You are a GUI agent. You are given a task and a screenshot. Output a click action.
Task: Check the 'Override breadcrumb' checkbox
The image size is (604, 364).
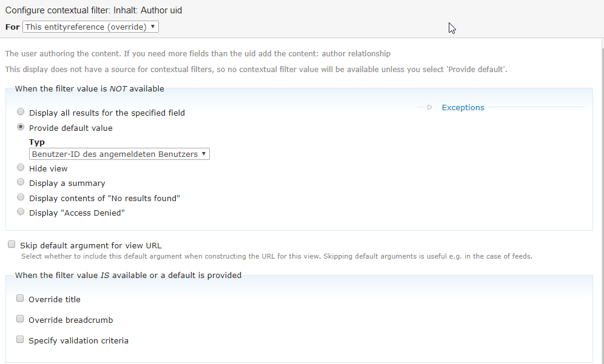coord(20,319)
